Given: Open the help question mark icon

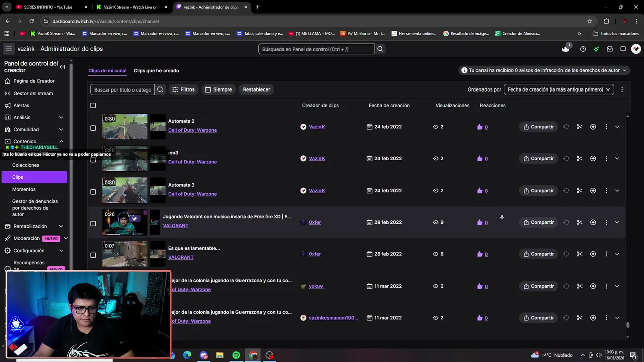Looking at the screenshot, I should click(x=583, y=49).
